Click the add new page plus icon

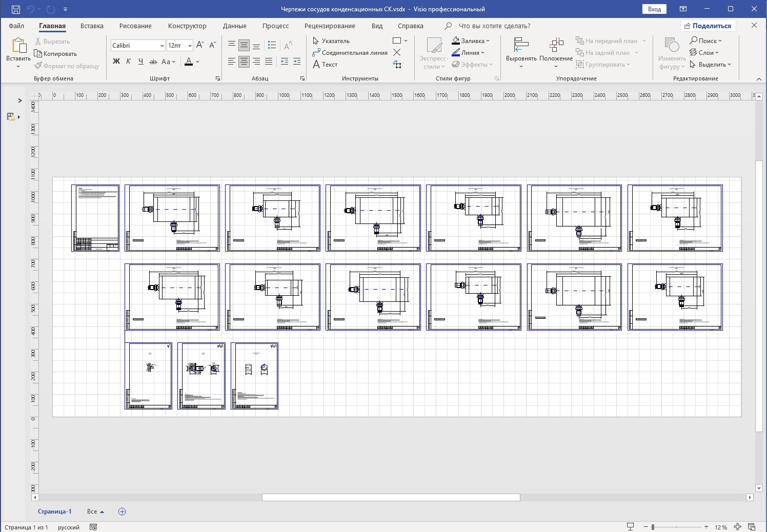pos(122,511)
